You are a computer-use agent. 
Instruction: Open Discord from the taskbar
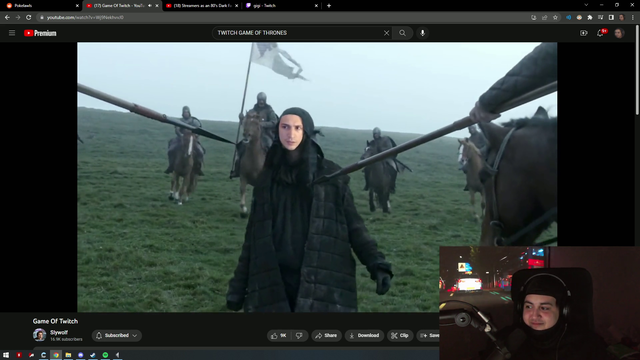81,355
